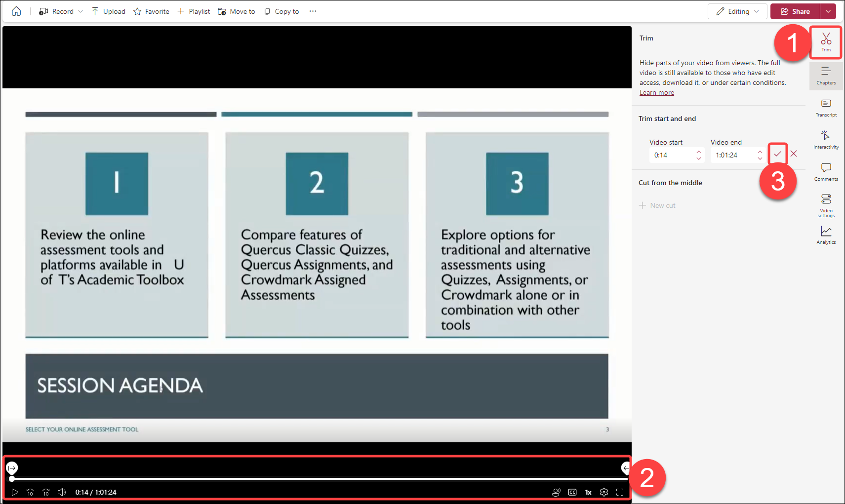Open the Record menu
845x504 pixels.
click(x=61, y=11)
